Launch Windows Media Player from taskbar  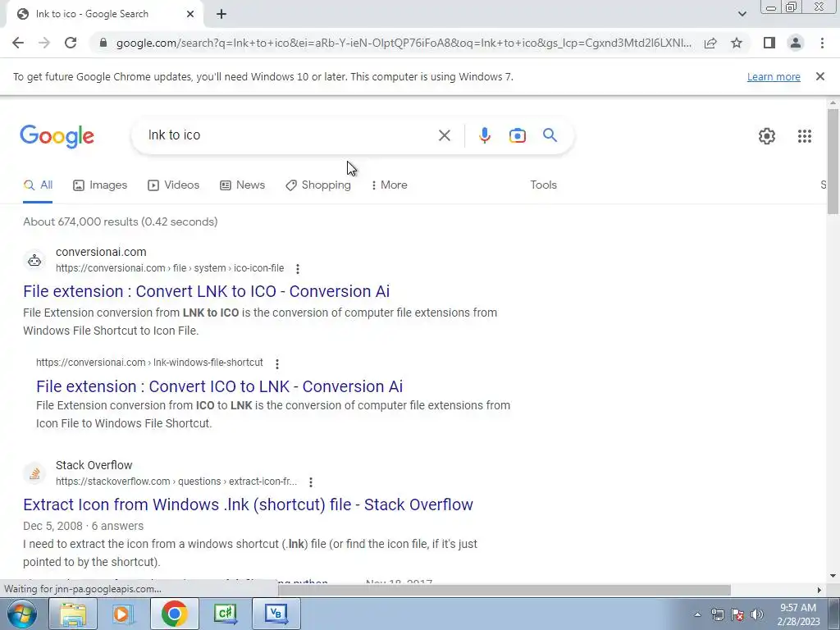click(123, 614)
